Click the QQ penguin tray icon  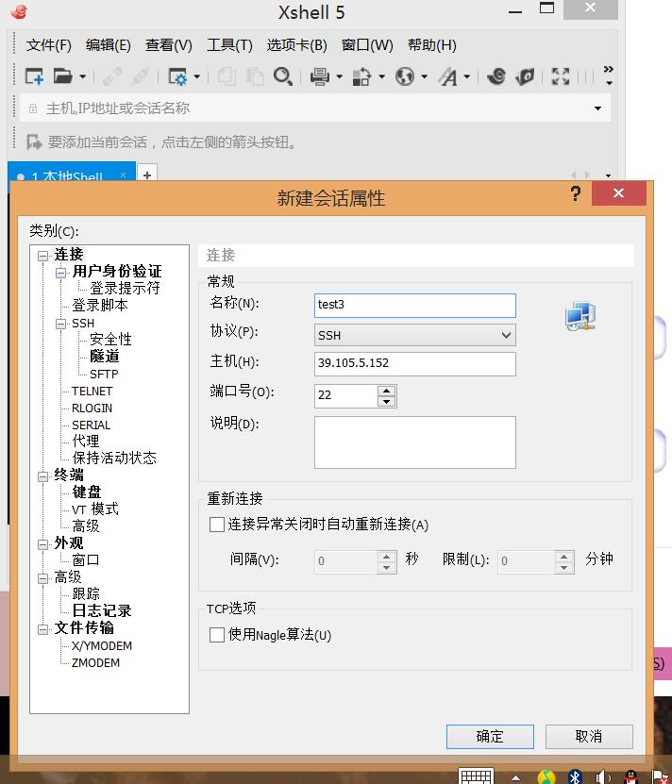pyautogui.click(x=631, y=776)
